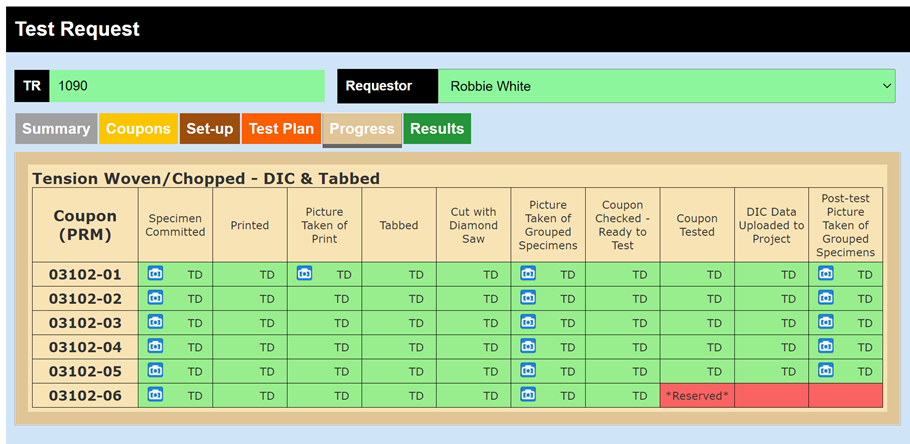Click TD in DIC Data cell for 03102-05
This screenshot has height=444, width=910.
788,372
